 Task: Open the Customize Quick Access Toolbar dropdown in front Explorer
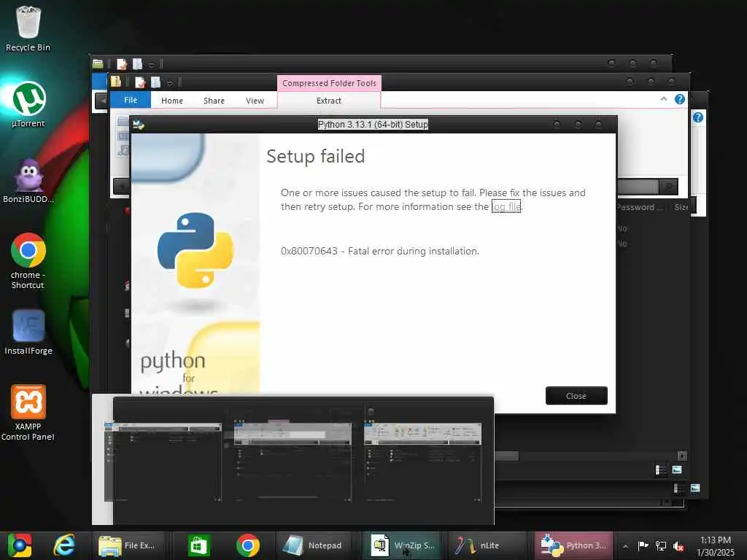[x=169, y=83]
